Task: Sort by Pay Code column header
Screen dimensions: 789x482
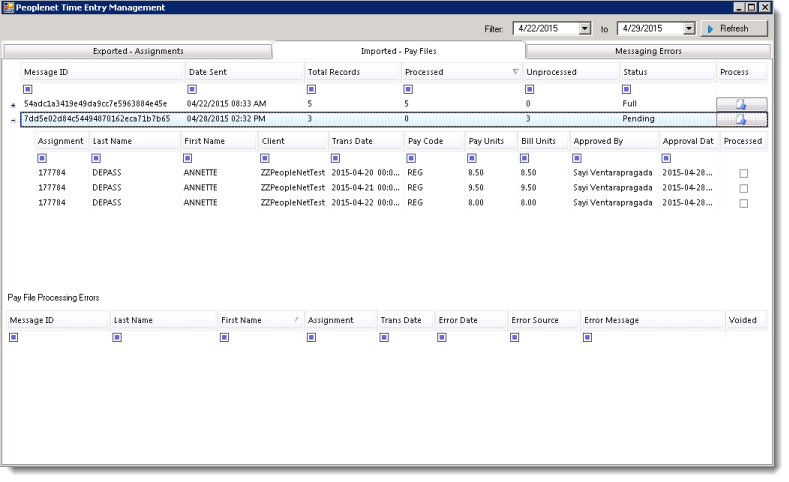Action: pyautogui.click(x=434, y=141)
